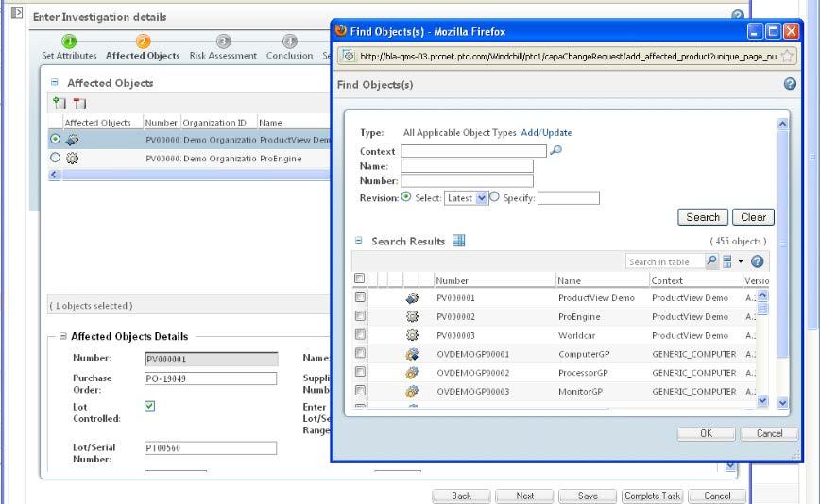Click the Cancel button in the wizard
The height and width of the screenshot is (504, 820).
pyautogui.click(x=716, y=496)
